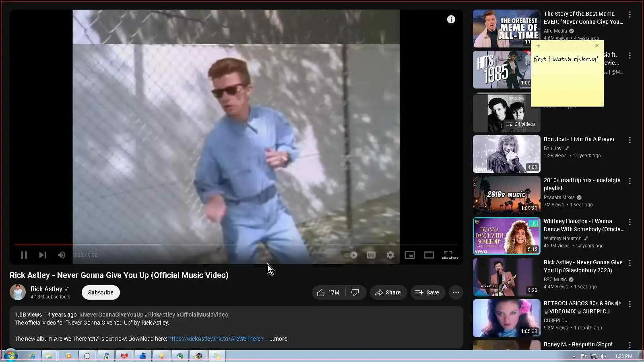Open the Roseate Mixes channel link
This screenshot has height=362, width=644.
559,197
